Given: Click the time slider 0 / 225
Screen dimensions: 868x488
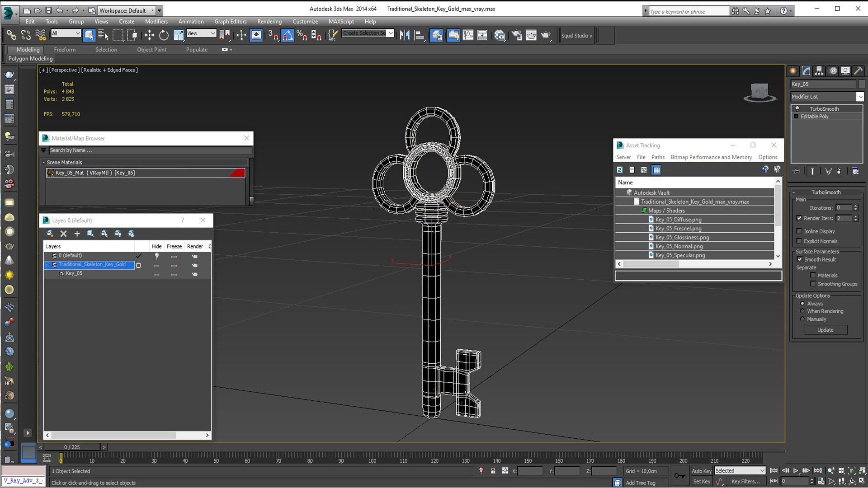Looking at the screenshot, I should click(x=72, y=447).
